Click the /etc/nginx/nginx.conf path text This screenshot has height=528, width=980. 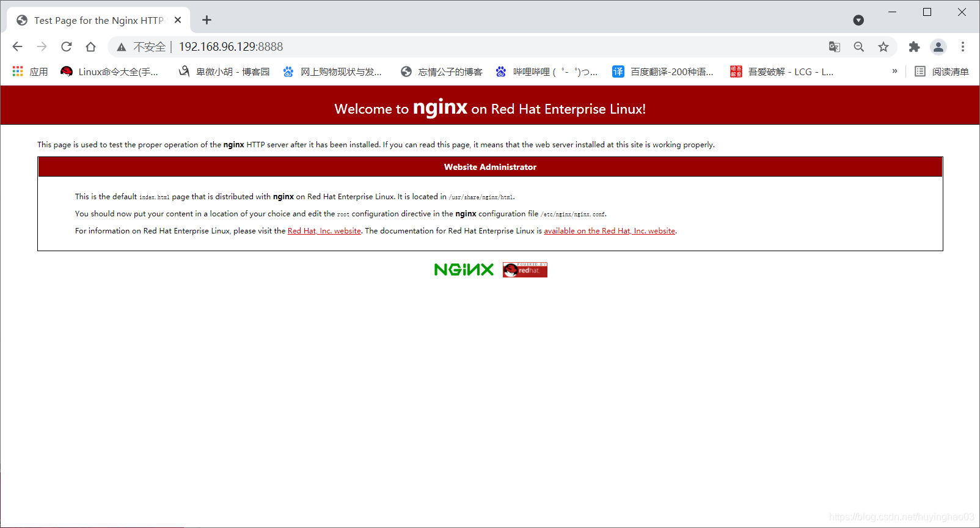(x=573, y=214)
